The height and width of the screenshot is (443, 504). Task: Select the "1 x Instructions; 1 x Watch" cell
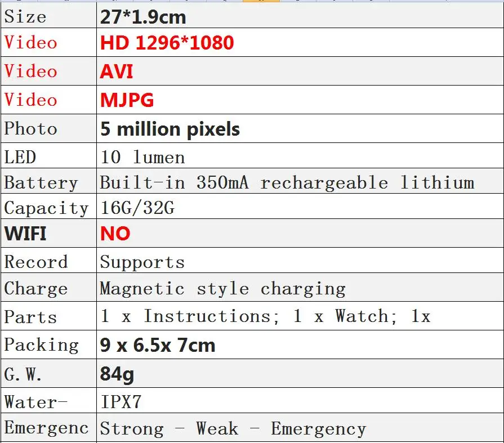pos(300,316)
